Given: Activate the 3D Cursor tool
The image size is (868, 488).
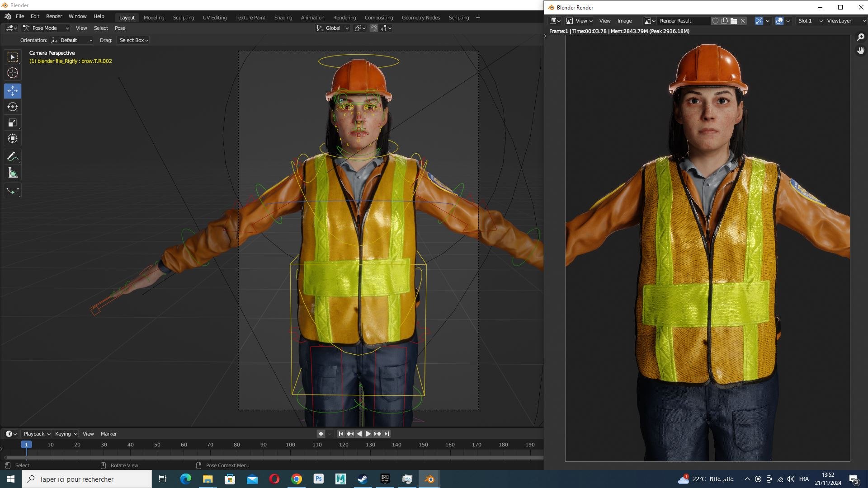Looking at the screenshot, I should click(x=13, y=73).
